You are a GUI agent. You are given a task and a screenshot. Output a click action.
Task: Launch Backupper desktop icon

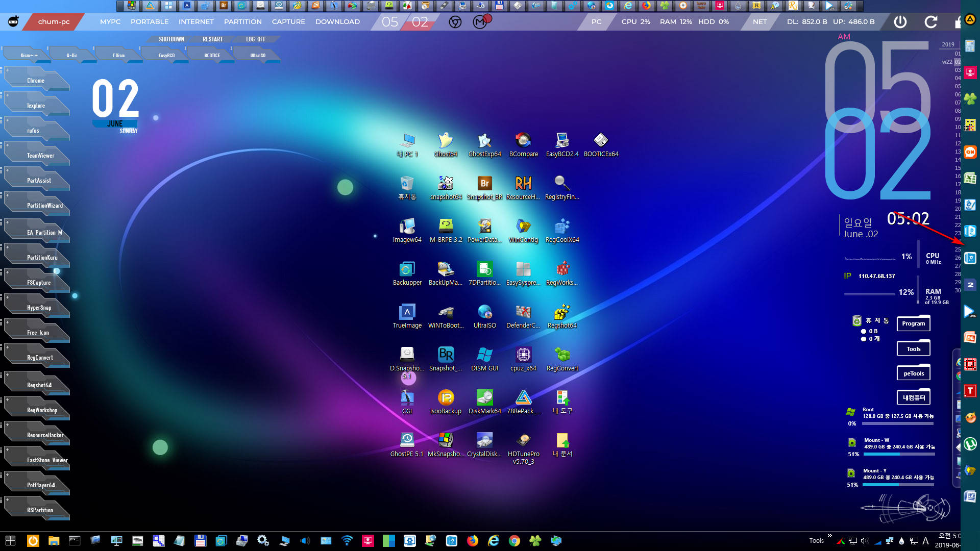coord(407,273)
